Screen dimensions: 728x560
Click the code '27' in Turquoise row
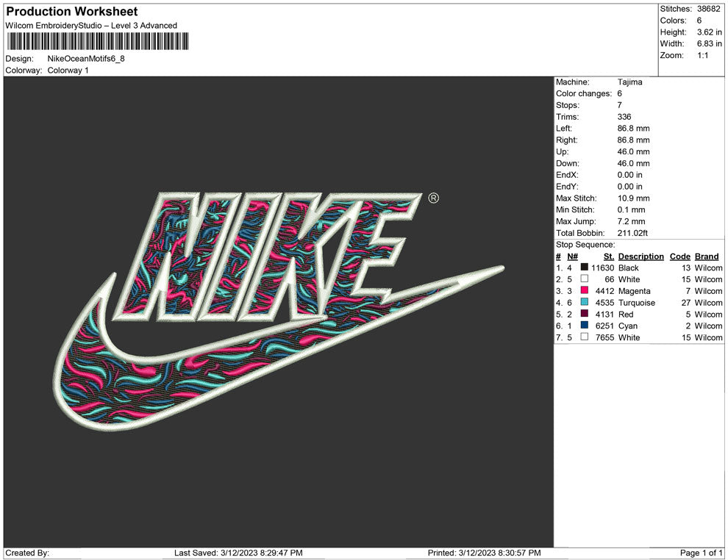click(x=686, y=303)
